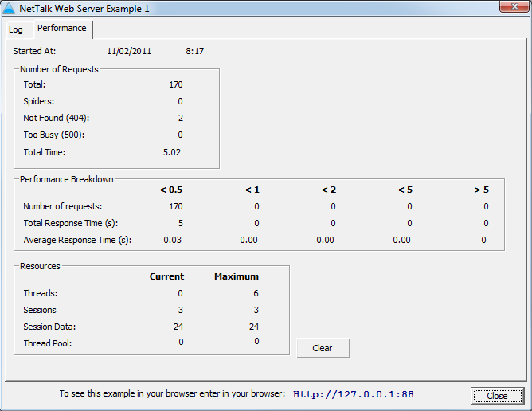Click the Too Busy (500) label
The width and height of the screenshot is (532, 411).
[53, 135]
